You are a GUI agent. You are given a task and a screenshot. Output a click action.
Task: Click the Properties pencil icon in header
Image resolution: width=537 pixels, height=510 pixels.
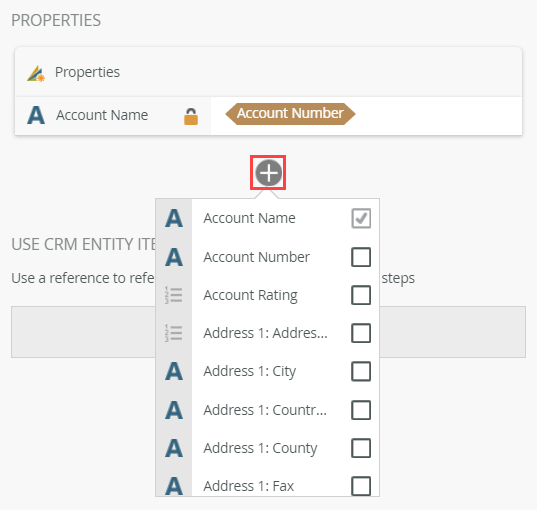36,73
